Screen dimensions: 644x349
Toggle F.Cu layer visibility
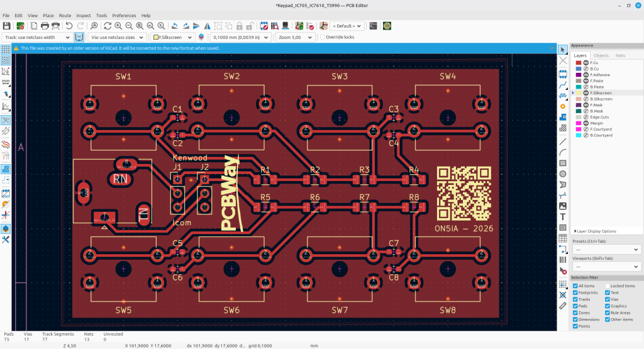(x=586, y=63)
